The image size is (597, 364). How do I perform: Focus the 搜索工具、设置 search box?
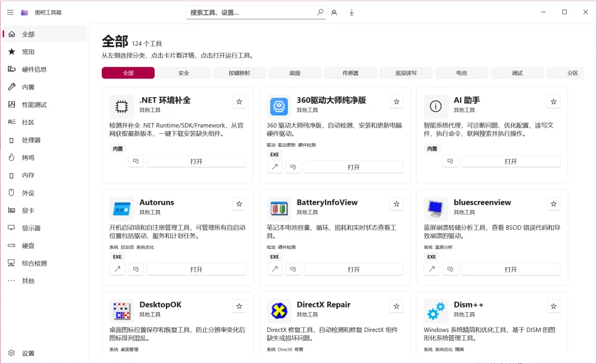click(x=256, y=13)
